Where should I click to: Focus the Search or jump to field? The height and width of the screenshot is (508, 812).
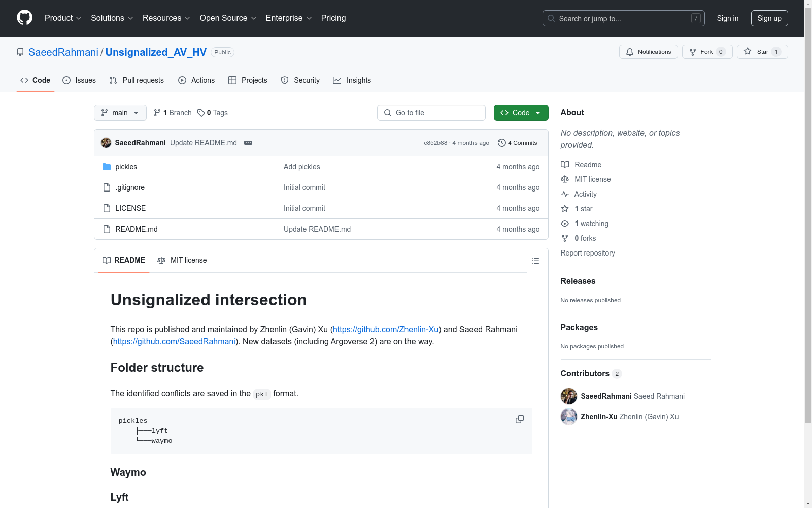coord(623,18)
